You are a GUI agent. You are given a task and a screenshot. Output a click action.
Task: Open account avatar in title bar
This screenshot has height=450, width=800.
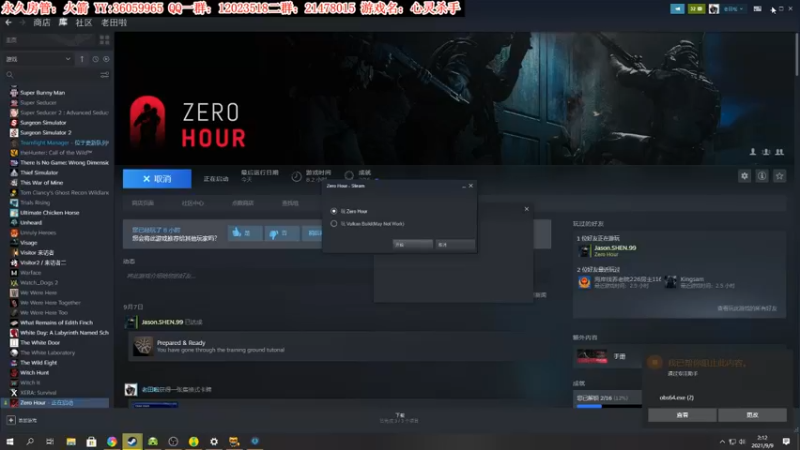(714, 9)
